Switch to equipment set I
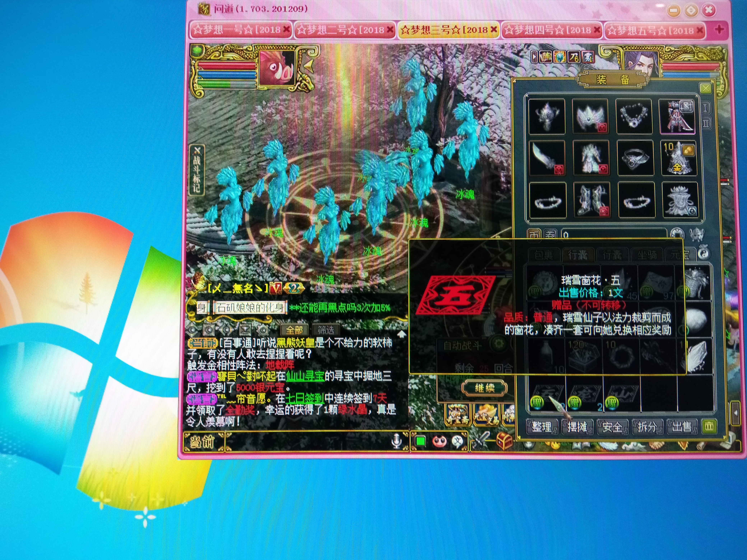Viewport: 747px width, 560px height. tap(706, 108)
